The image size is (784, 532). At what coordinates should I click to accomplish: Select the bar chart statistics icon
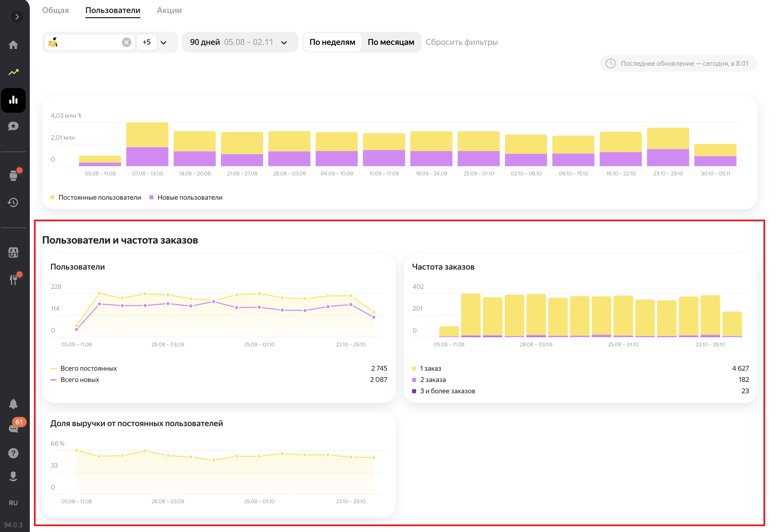tap(13, 100)
